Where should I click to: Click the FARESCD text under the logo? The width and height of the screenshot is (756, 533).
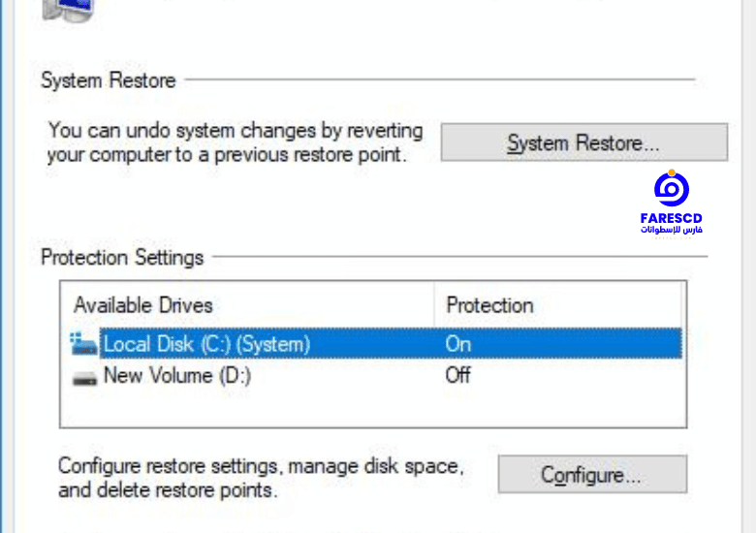(x=671, y=218)
